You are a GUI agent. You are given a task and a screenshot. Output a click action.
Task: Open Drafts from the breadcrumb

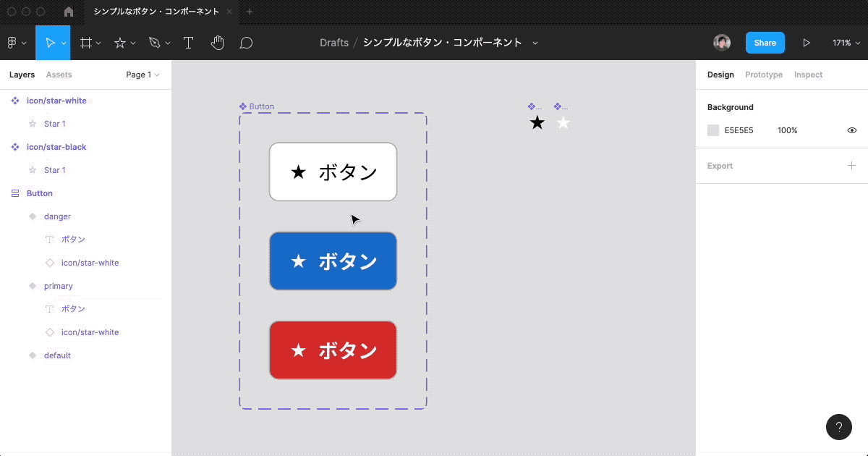(334, 43)
